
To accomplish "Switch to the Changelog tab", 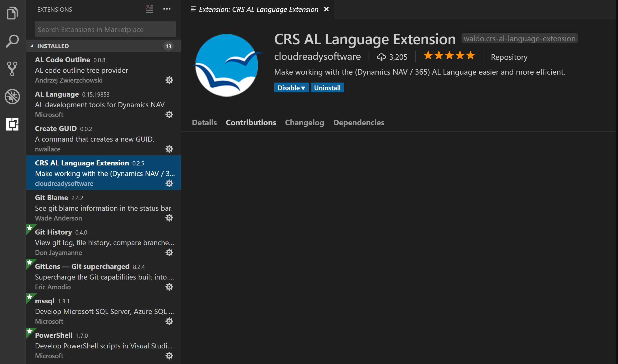I will 304,122.
